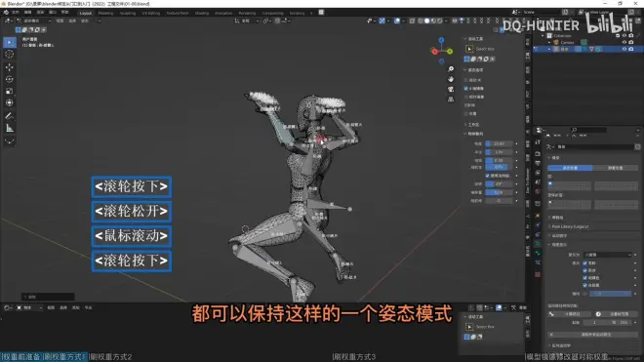644x362 pixels.
Task: Activate the Select Box tool in left toolbar
Action: [9, 42]
